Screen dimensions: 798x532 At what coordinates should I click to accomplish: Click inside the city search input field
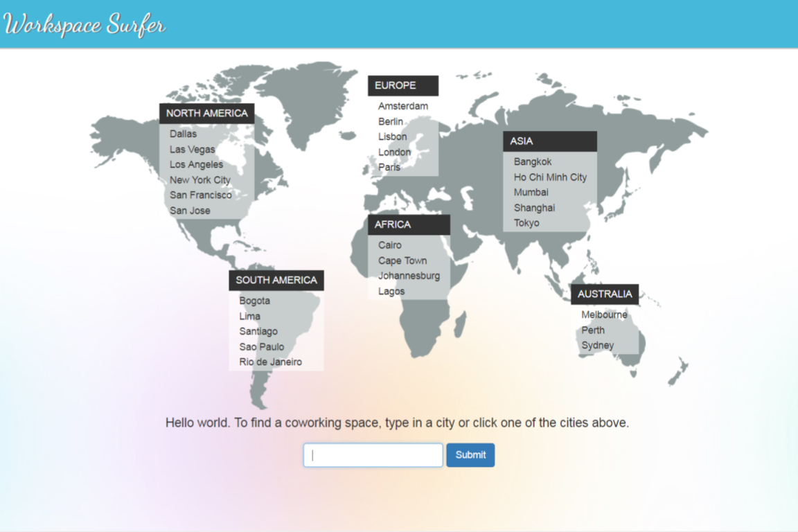point(373,454)
